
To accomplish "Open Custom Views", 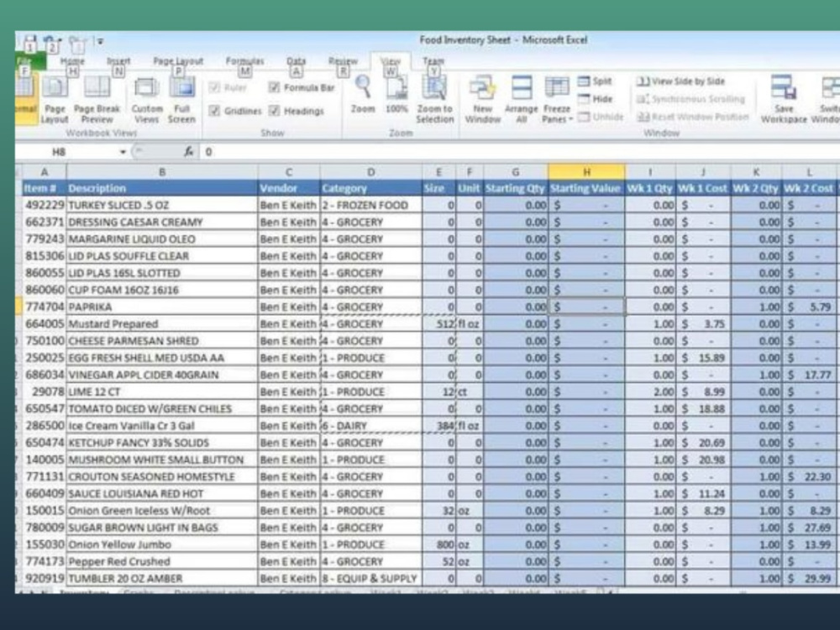I will [x=146, y=100].
